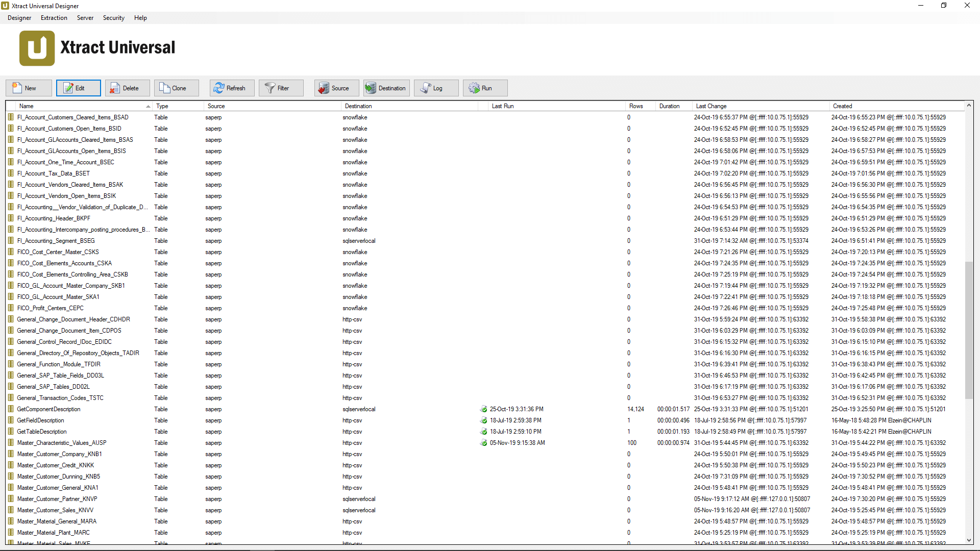
Task: Click the Rows column header
Action: (641, 106)
